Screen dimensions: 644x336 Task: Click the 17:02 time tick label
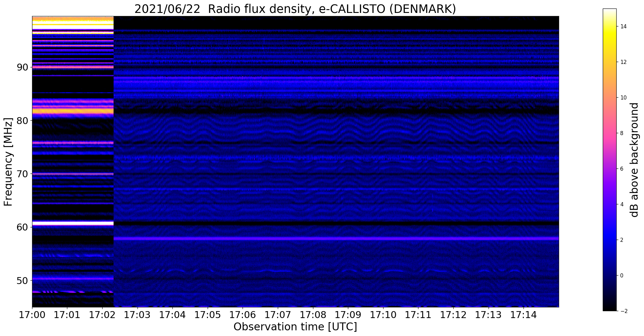coord(102,315)
